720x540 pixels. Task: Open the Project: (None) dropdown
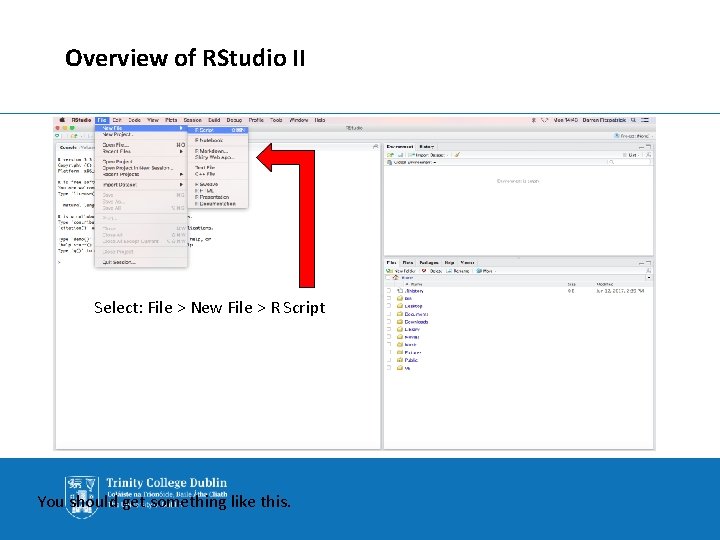[x=634, y=136]
